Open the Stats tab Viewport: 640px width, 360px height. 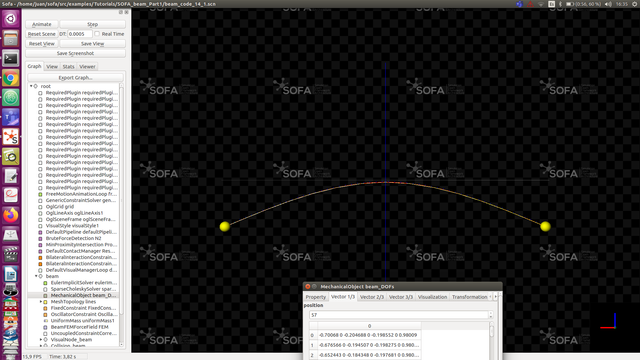(x=69, y=67)
